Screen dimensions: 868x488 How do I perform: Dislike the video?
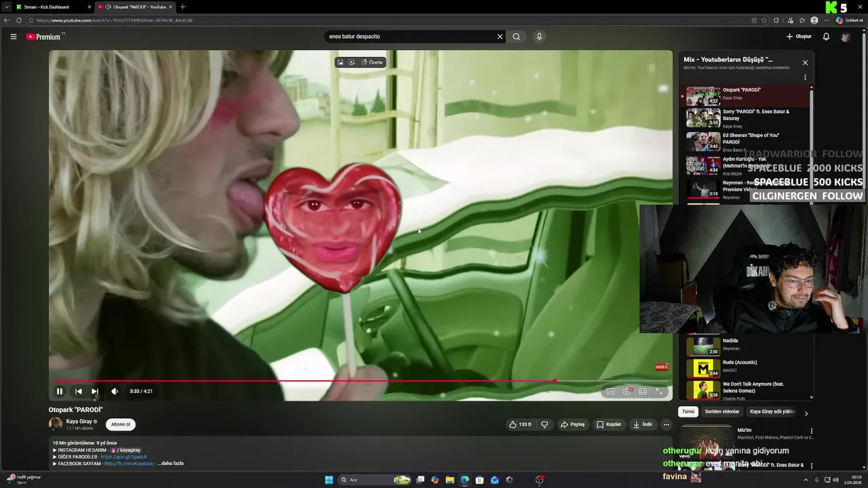tap(544, 424)
